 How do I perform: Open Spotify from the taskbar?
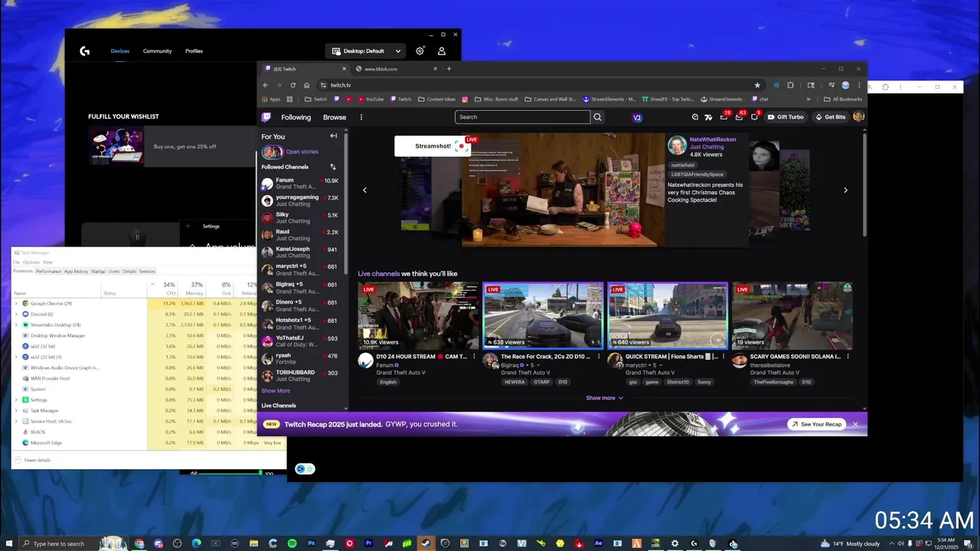[x=292, y=543]
